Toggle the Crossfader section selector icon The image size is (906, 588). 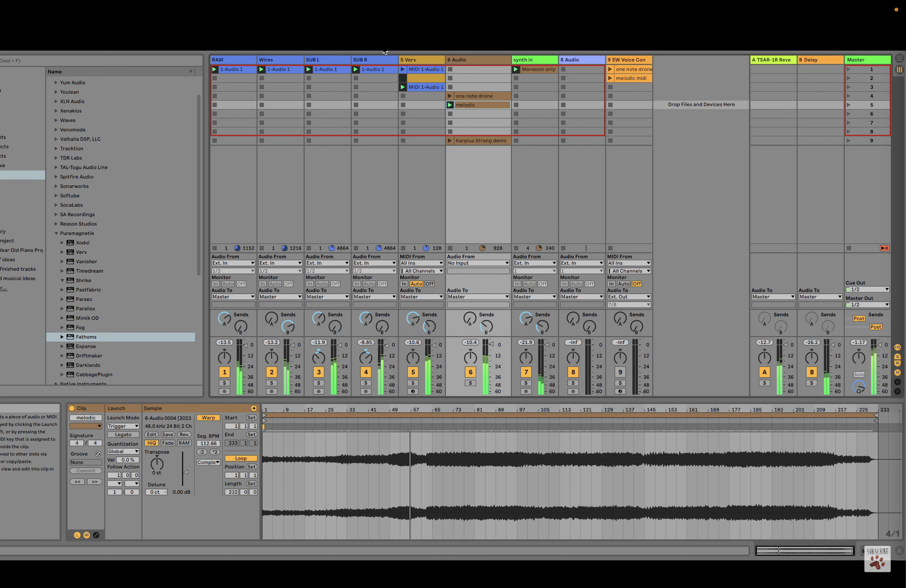click(x=897, y=391)
